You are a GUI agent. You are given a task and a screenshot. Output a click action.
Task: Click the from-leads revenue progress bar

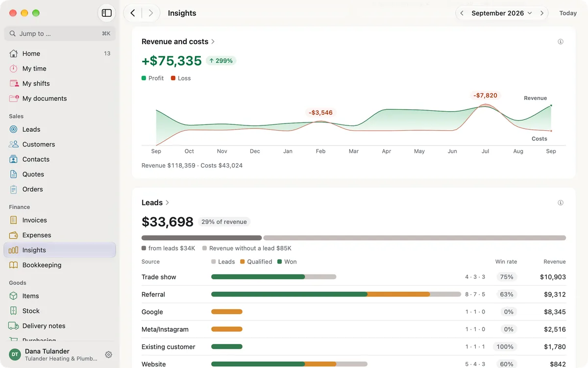click(x=201, y=238)
